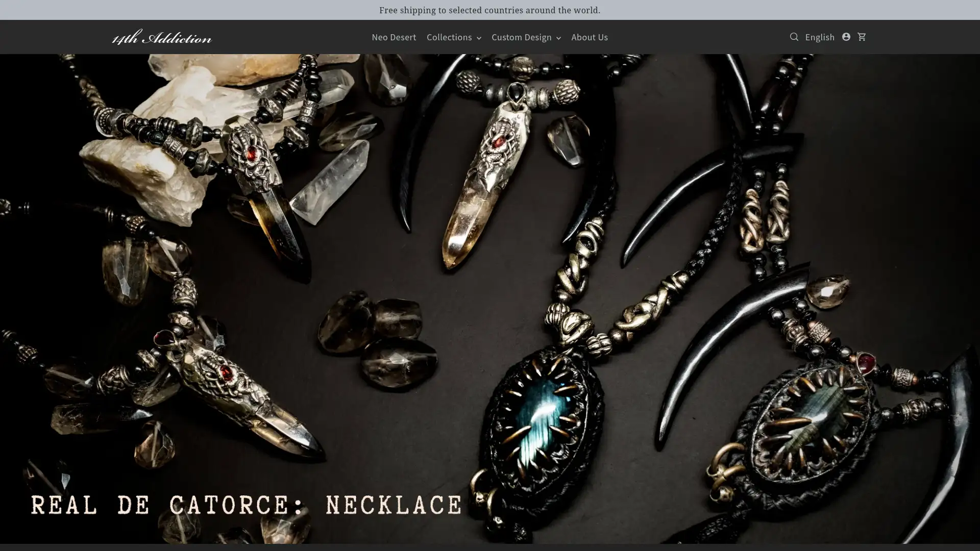Image resolution: width=980 pixels, height=551 pixels.
Task: Expand the Collections dropdown chevron
Action: pos(479,38)
